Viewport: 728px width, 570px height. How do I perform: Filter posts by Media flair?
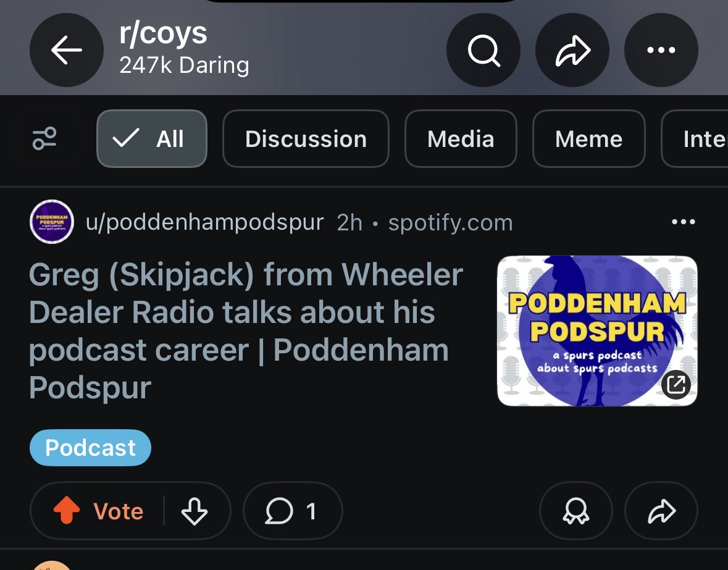pos(461,139)
